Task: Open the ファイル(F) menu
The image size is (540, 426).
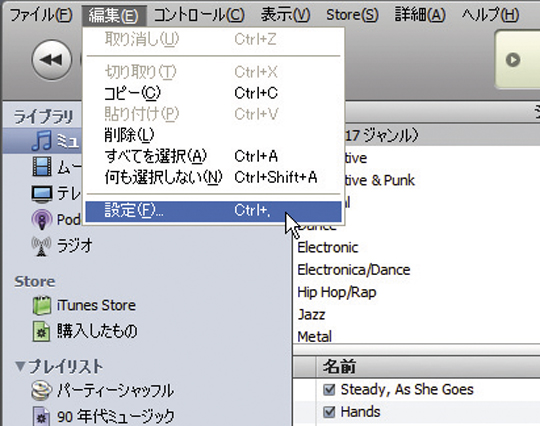Action: tap(41, 15)
